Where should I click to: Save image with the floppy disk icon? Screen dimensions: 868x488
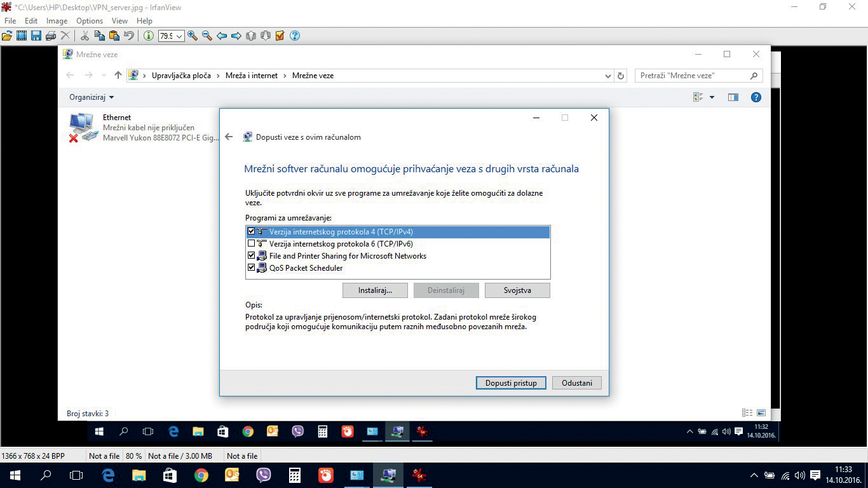(x=36, y=36)
